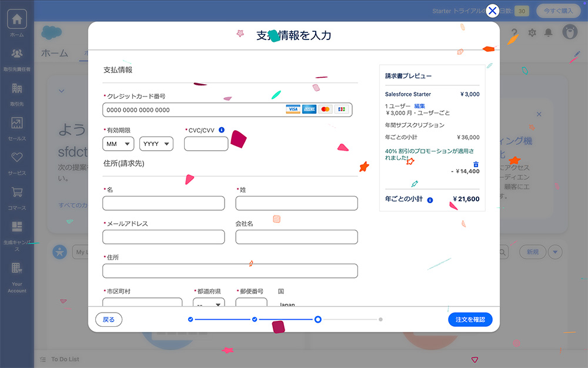Click the Visa card logo

(x=293, y=110)
